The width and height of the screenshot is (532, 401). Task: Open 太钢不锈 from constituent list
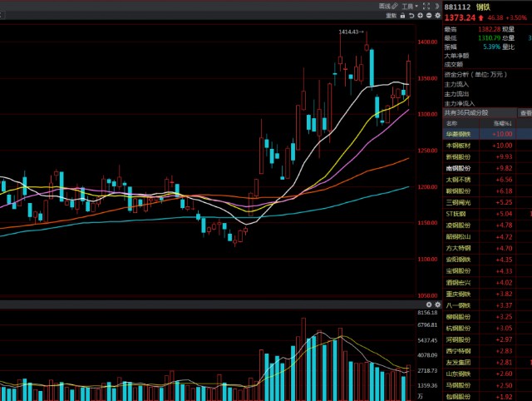(x=459, y=179)
